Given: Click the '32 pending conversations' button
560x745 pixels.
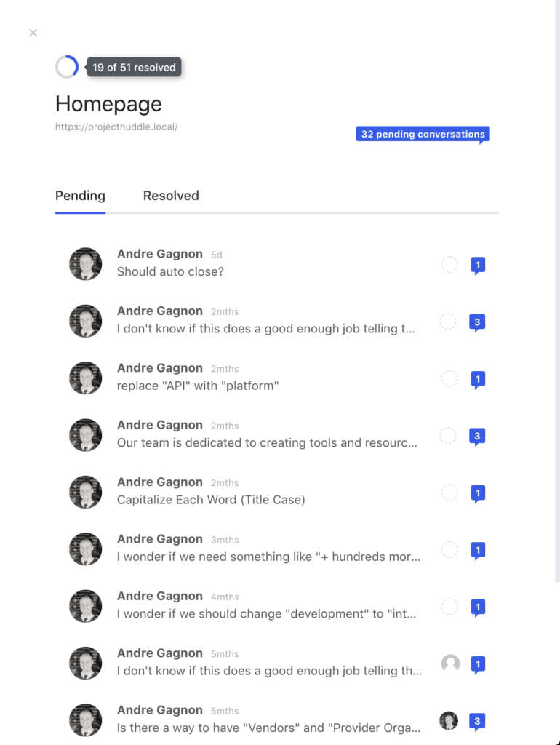Looking at the screenshot, I should tap(423, 134).
